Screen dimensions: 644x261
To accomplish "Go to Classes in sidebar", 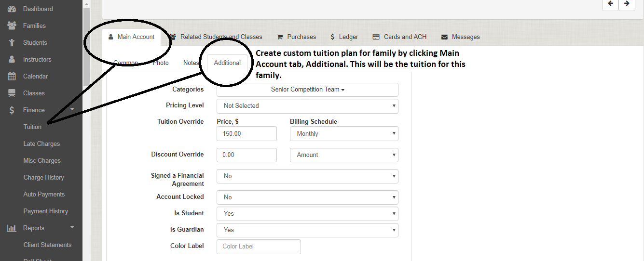I will pyautogui.click(x=34, y=93).
